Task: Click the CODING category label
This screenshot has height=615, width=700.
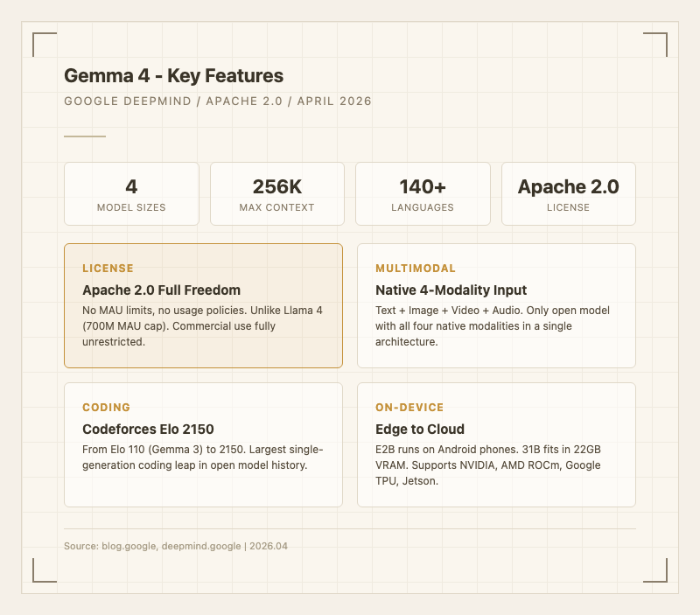Action: [106, 408]
